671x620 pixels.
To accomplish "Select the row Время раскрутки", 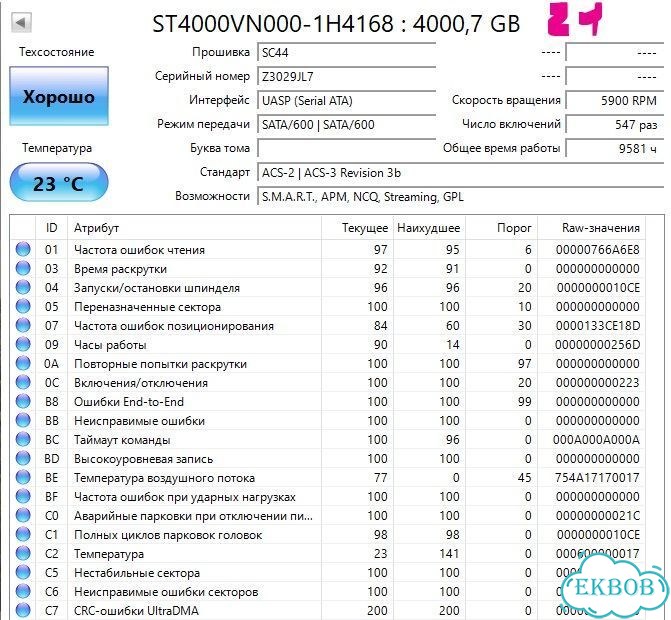I will (x=328, y=268).
